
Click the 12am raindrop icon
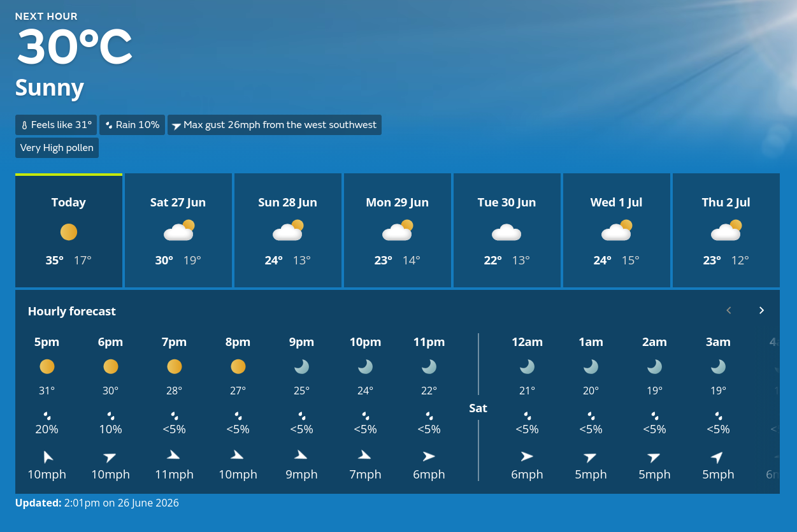pos(527,415)
